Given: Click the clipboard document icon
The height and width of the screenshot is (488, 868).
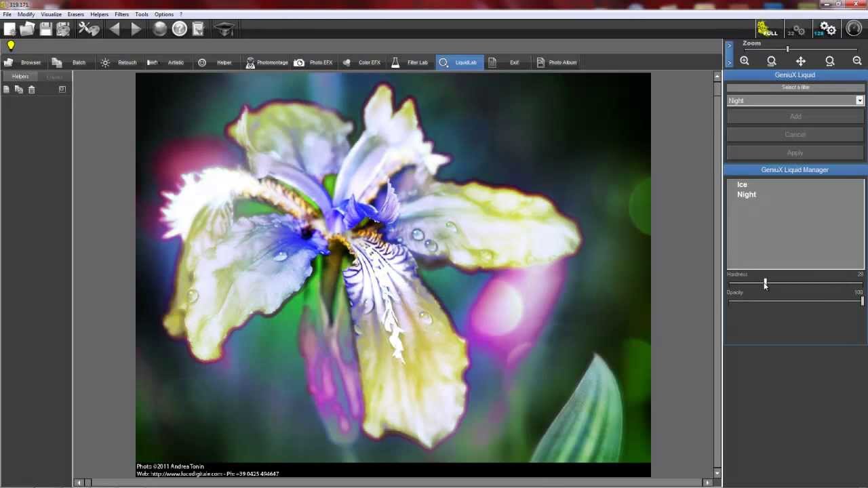Looking at the screenshot, I should point(198,29).
